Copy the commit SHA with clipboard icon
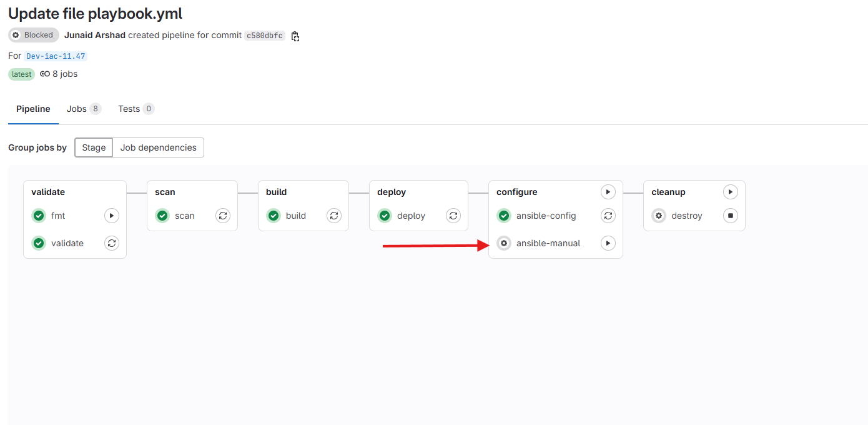This screenshot has height=425, width=868. pyautogui.click(x=295, y=36)
